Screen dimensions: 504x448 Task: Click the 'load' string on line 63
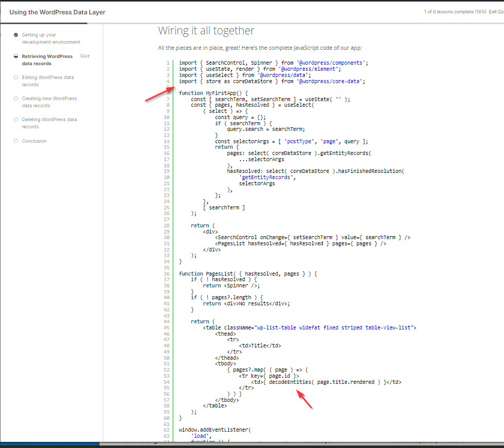(x=200, y=436)
